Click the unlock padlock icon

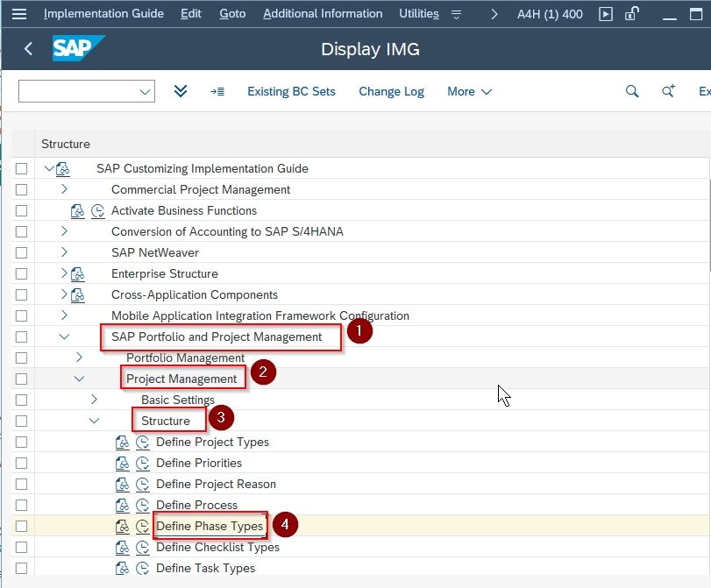(x=631, y=14)
